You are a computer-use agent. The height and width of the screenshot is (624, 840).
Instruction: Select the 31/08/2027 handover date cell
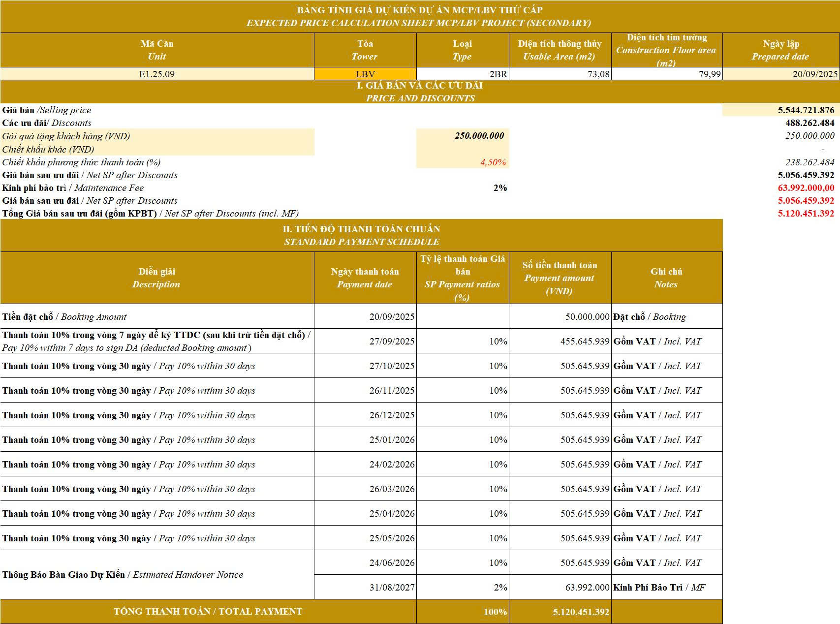point(365,587)
